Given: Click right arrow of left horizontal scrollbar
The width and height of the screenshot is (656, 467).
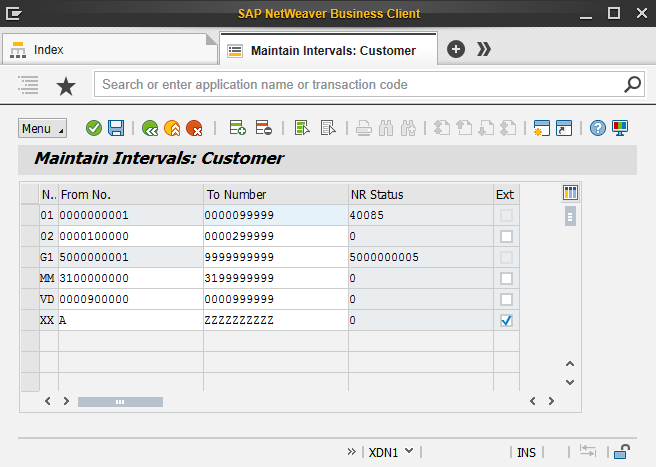Looking at the screenshot, I should [x=66, y=401].
